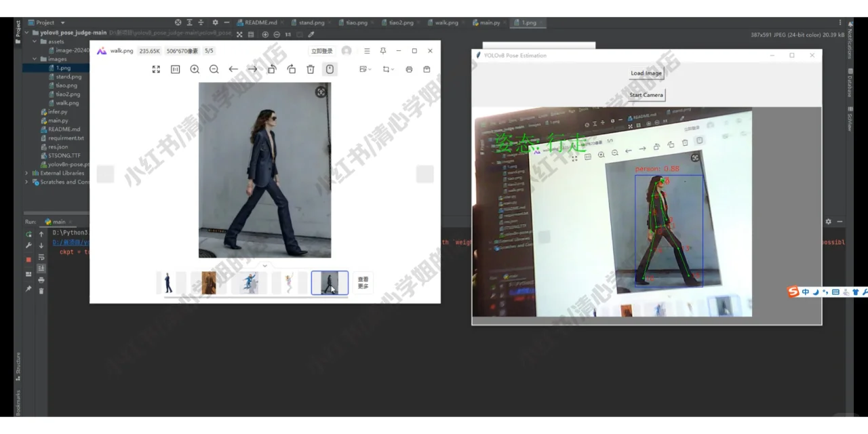Toggle the grid in PyCharm image editor
Screen dimensions: 868x434
(x=251, y=34)
